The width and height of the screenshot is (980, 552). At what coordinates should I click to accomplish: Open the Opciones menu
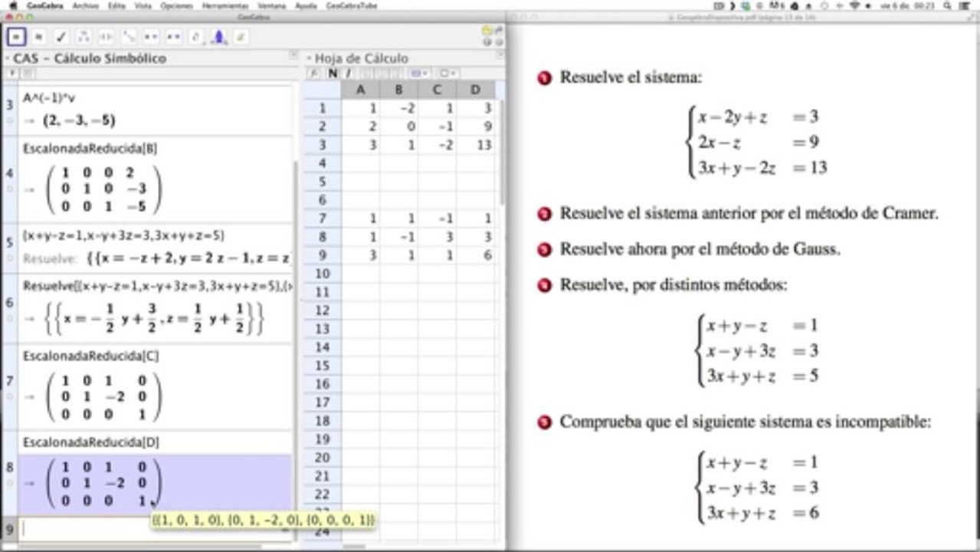point(177,5)
